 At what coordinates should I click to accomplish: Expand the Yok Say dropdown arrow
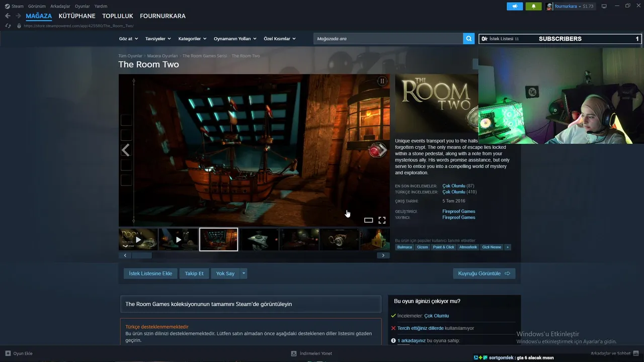coord(244,274)
